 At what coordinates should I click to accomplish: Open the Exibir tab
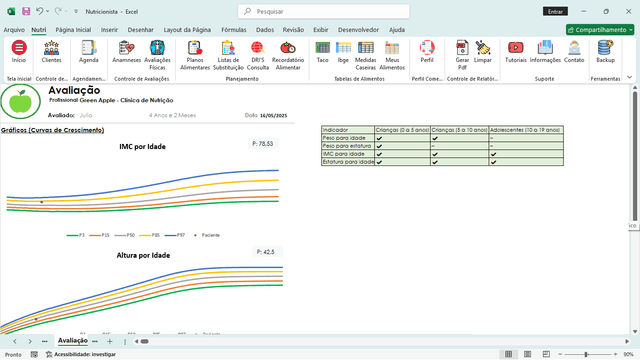coord(321,30)
